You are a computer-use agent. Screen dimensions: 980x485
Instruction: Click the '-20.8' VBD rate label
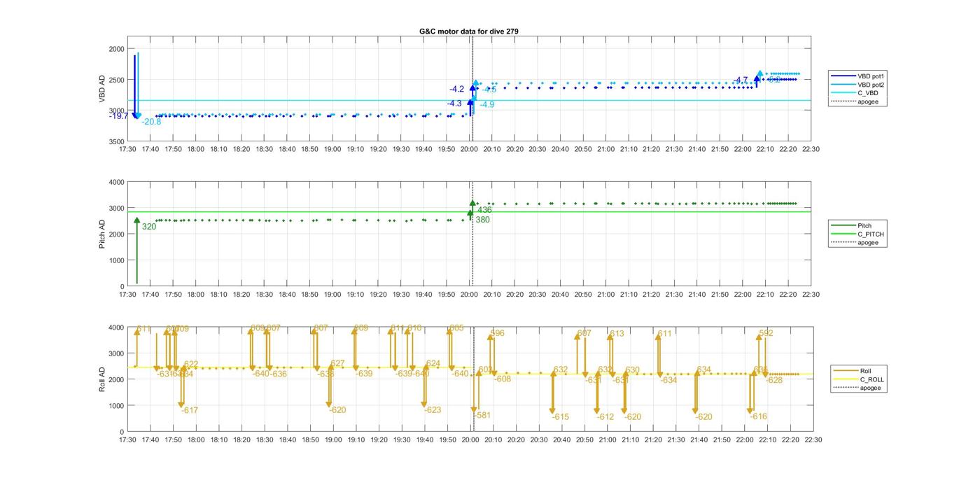click(x=151, y=122)
